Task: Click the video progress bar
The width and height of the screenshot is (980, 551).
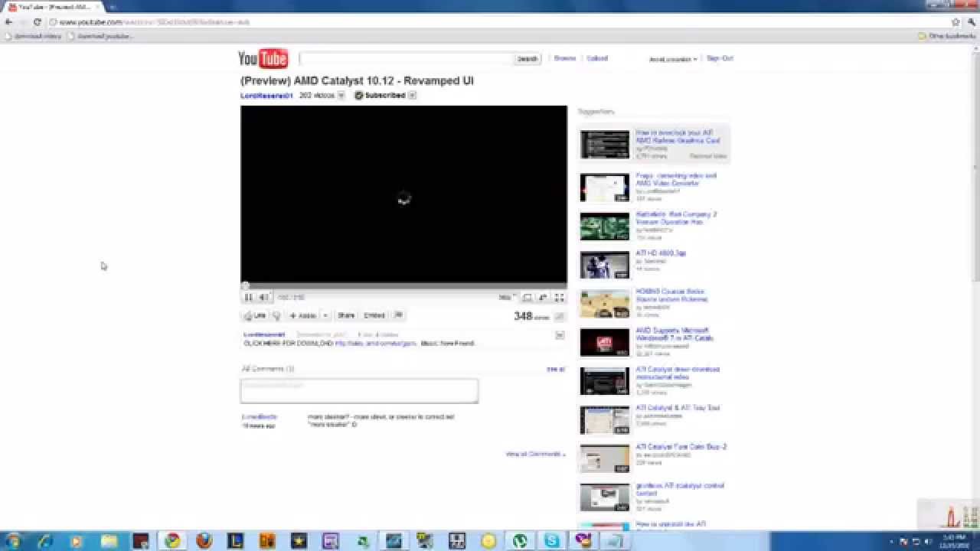Action: [x=404, y=285]
